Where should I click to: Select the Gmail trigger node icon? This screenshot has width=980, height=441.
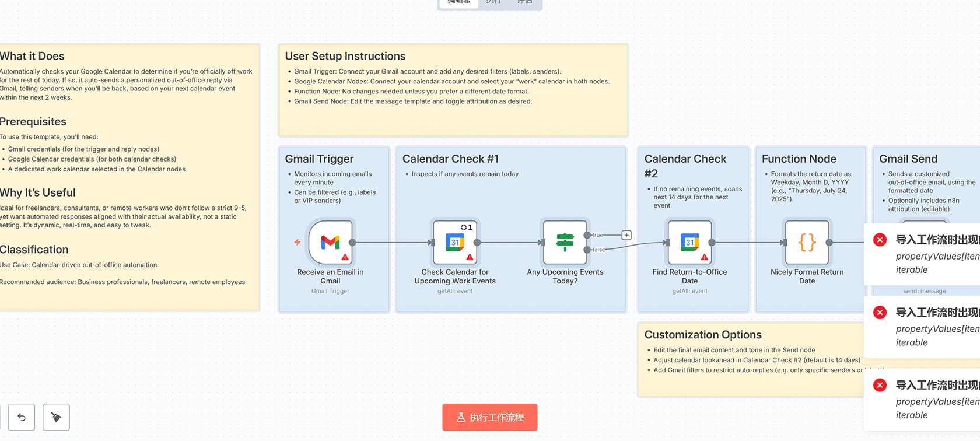(330, 242)
